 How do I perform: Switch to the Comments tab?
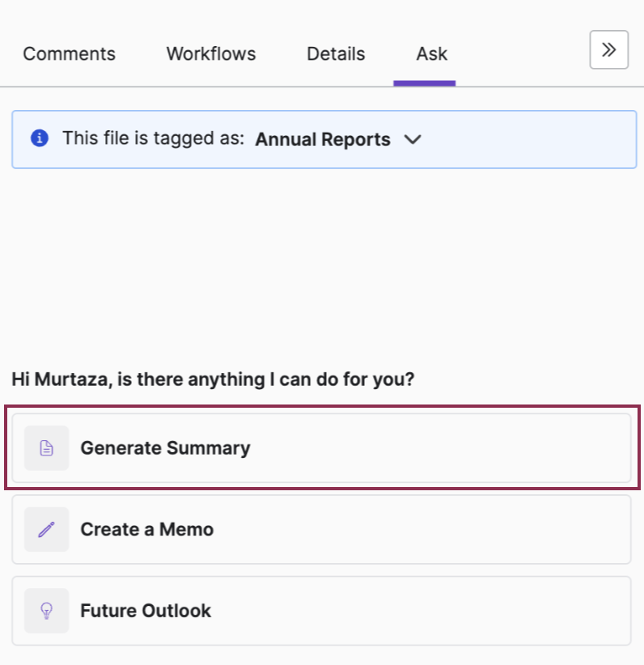[x=69, y=53]
